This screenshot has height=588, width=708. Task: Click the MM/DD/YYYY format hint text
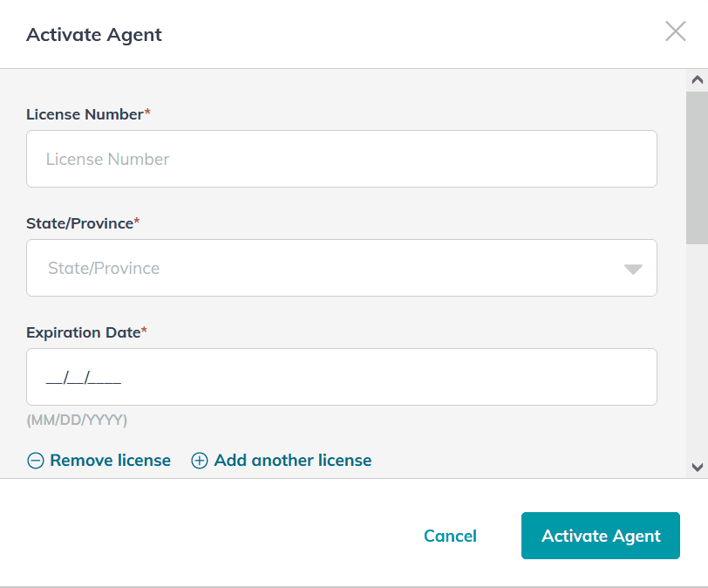(x=78, y=420)
